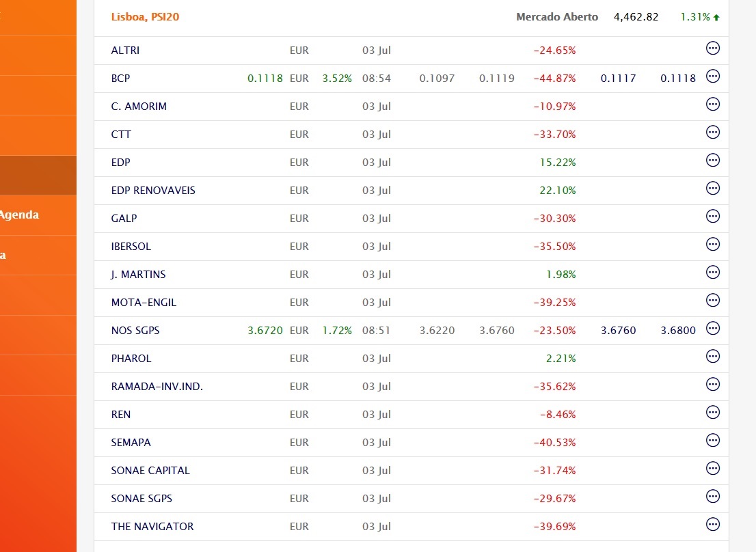Click the more-options icon for MOTA-ENGIL
The height and width of the screenshot is (552, 756).
pos(713,300)
